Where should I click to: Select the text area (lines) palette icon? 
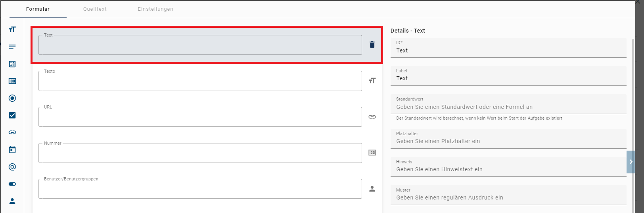(12, 47)
